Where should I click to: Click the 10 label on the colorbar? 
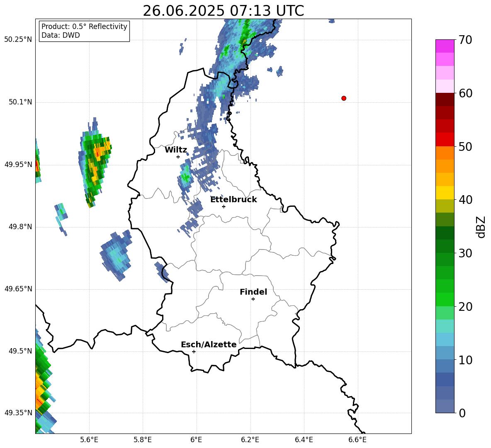pyautogui.click(x=465, y=360)
